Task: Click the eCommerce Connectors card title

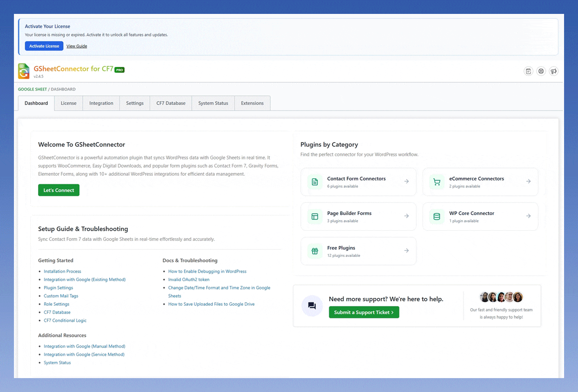Action: tap(476, 179)
